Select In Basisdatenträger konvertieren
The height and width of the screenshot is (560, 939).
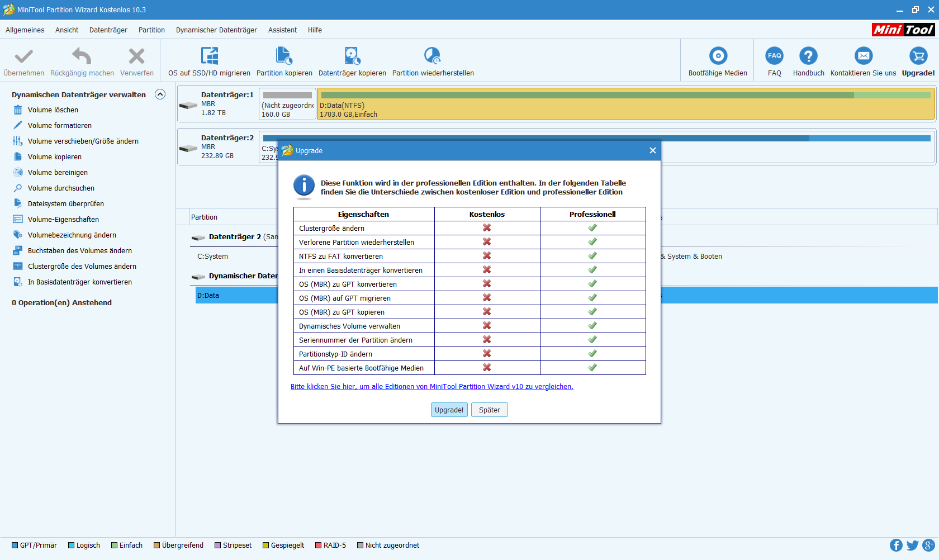pyautogui.click(x=80, y=282)
